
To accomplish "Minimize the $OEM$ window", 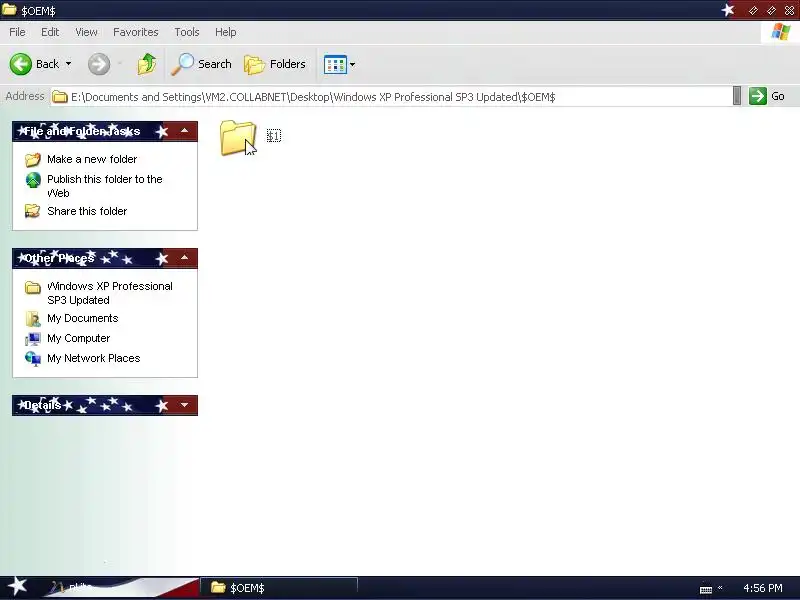I will pyautogui.click(x=753, y=10).
